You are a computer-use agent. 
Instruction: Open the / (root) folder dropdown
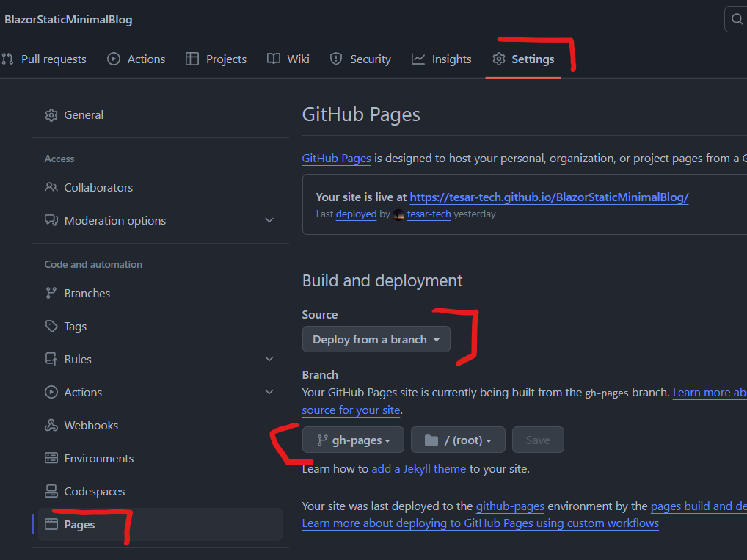tap(457, 440)
